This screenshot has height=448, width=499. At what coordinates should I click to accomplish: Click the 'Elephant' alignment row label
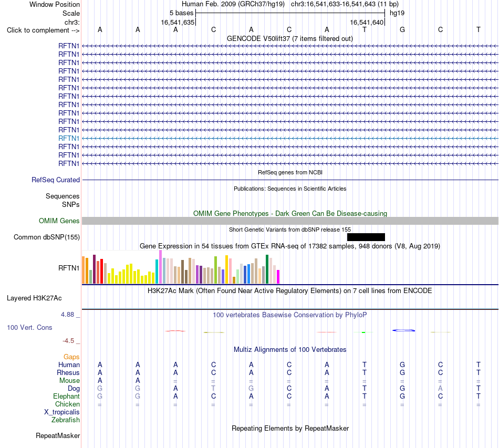point(66,396)
